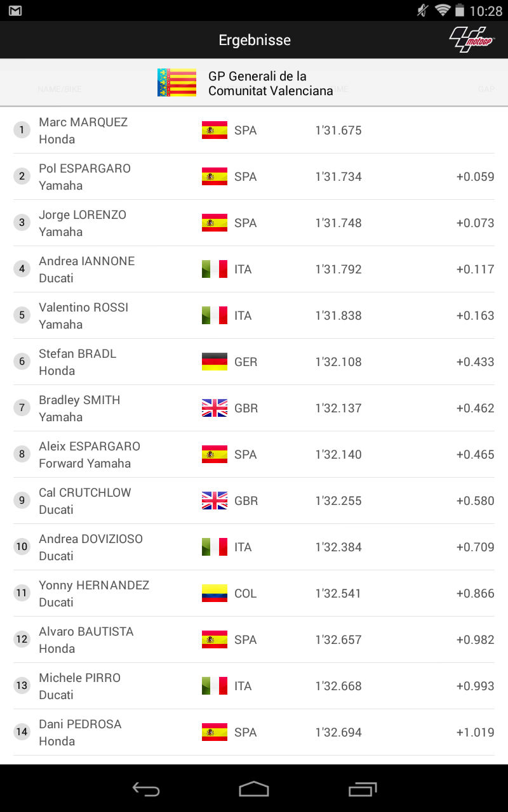Tap German flag beside Stefan BRADL
Viewport: 508px width, 812px height.
215,362
